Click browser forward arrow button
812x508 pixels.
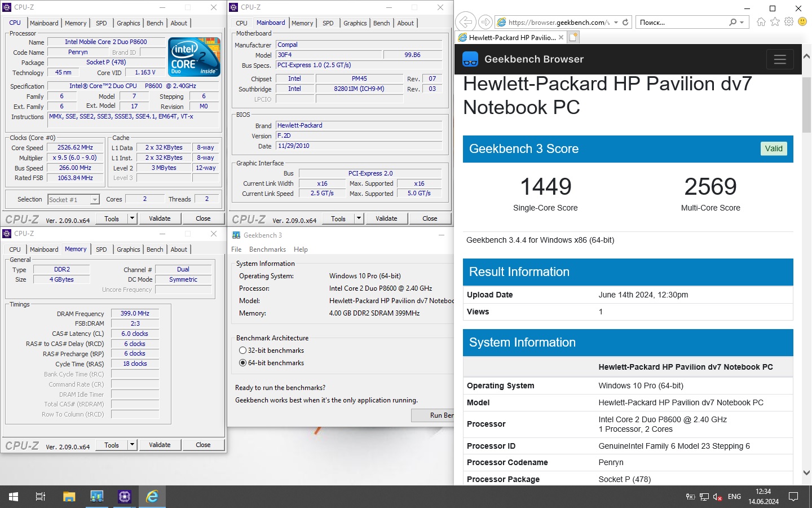485,22
